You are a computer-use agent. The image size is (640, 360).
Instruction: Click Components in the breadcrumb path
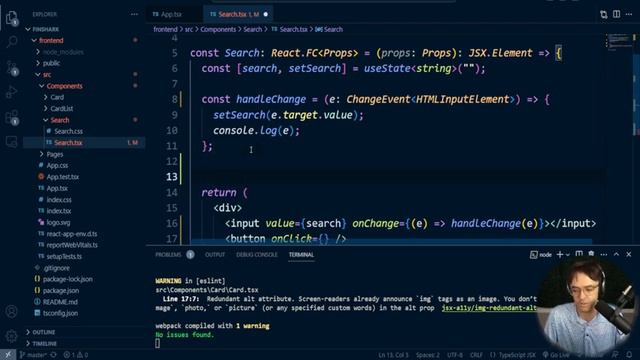click(x=218, y=29)
